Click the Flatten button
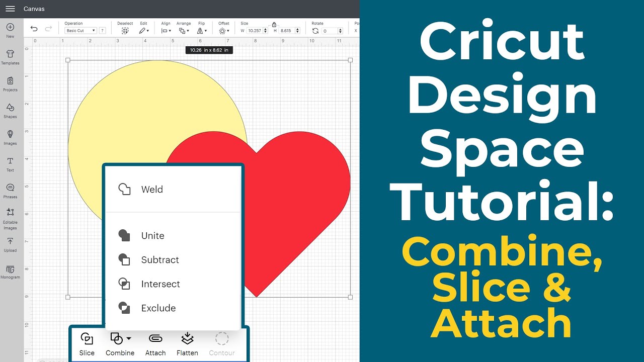Screen dimensions: 644x362 tap(187, 344)
